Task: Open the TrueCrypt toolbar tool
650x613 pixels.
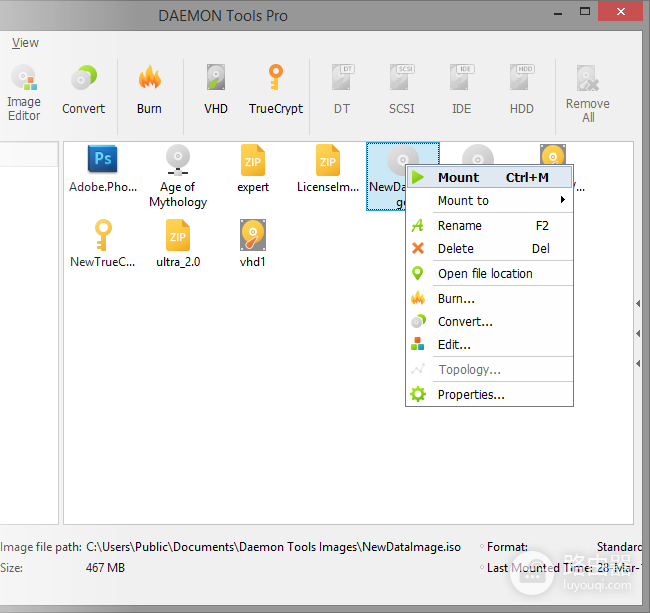Action: (x=276, y=90)
